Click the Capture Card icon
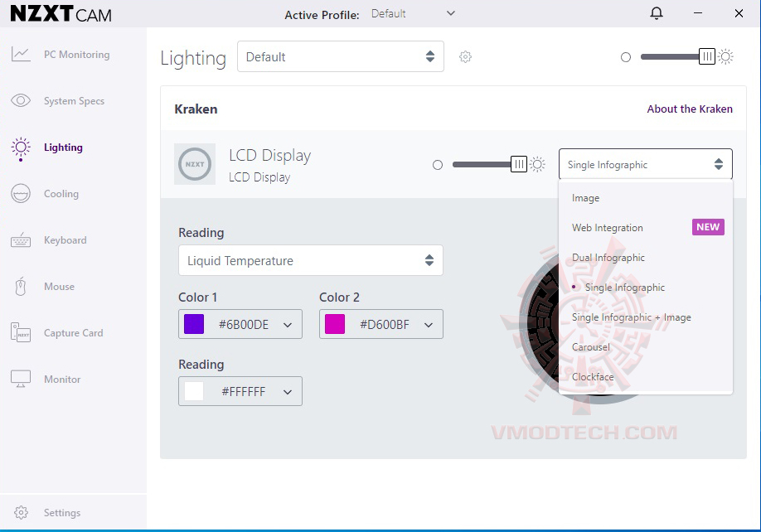 [x=21, y=332]
